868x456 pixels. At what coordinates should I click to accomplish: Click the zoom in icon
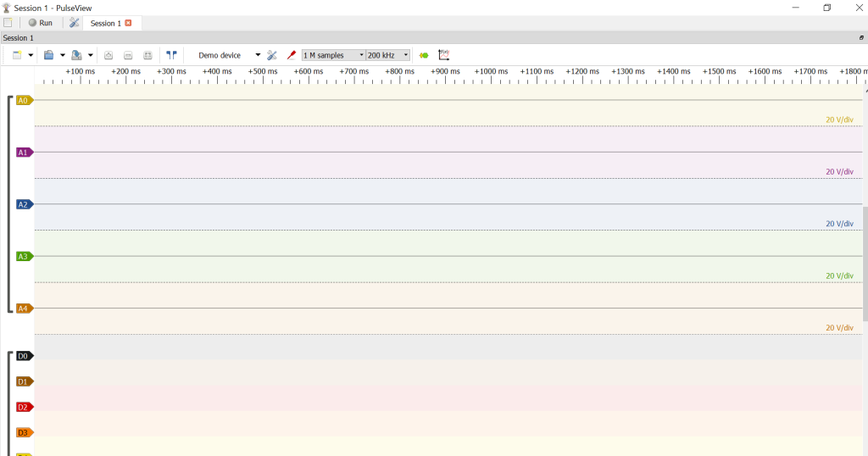pos(108,55)
